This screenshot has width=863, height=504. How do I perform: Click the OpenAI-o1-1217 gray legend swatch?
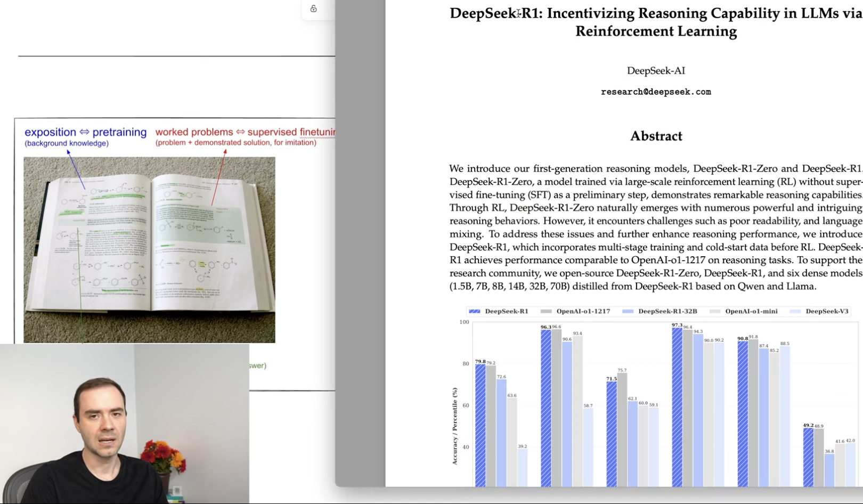click(546, 311)
